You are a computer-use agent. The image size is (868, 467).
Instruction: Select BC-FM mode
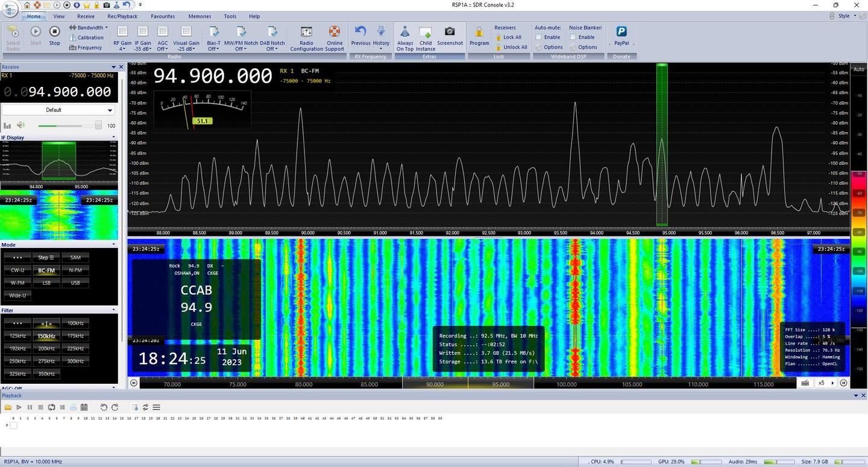coord(46,270)
